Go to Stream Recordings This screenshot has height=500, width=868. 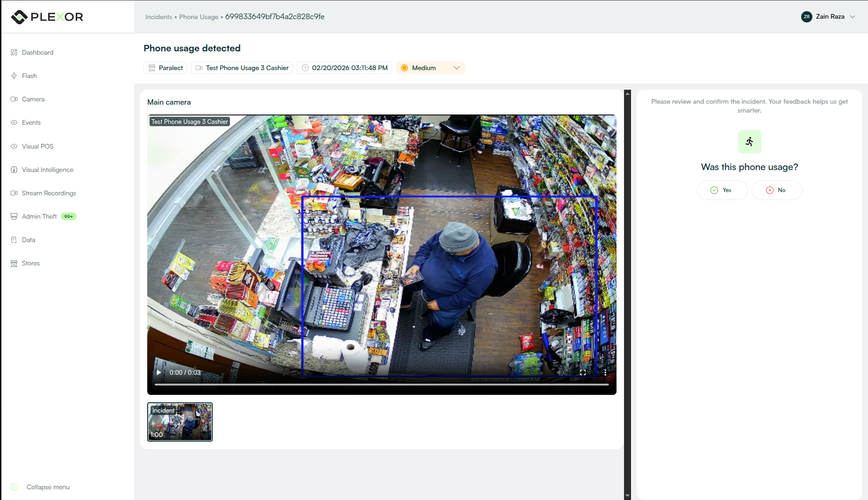[49, 193]
